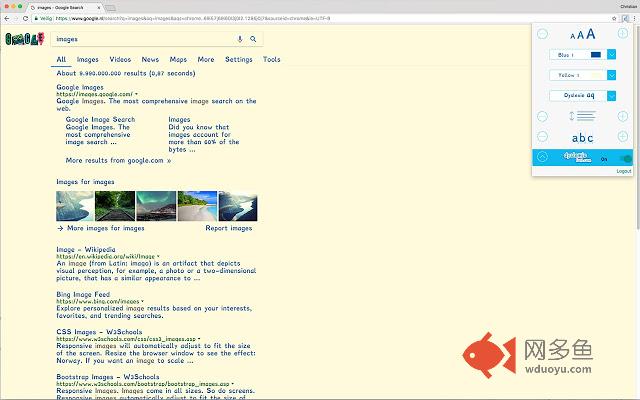Increase line spacing with plus icon
Image resolution: width=640 pixels, height=400 pixels.
[622, 116]
